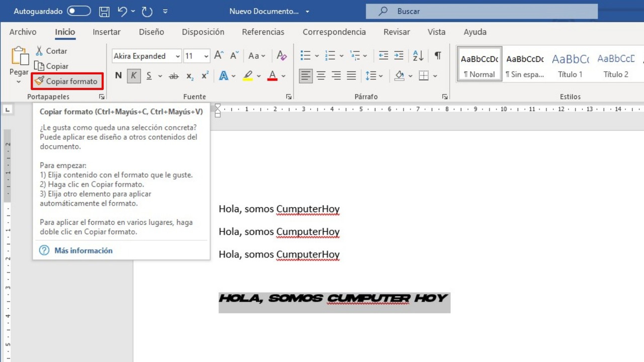The height and width of the screenshot is (362, 644).
Task: Decrease font size with the smaller A
Action: pos(234,55)
